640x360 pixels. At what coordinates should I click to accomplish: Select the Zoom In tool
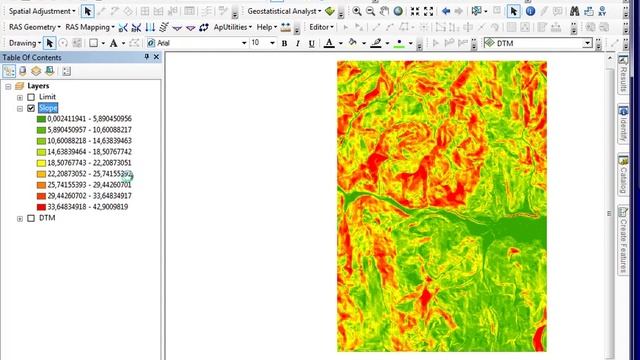357,11
